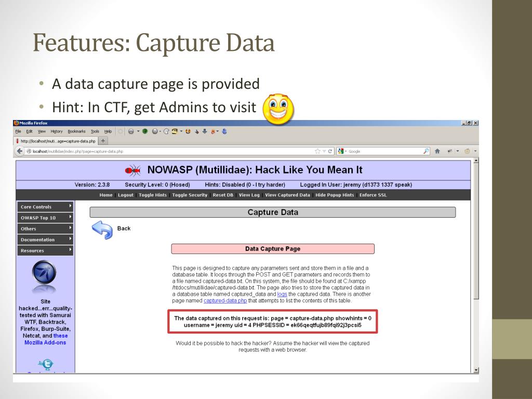This screenshot has height=399, width=532.
Task: Click the Back text next to arrow
Action: click(x=124, y=229)
